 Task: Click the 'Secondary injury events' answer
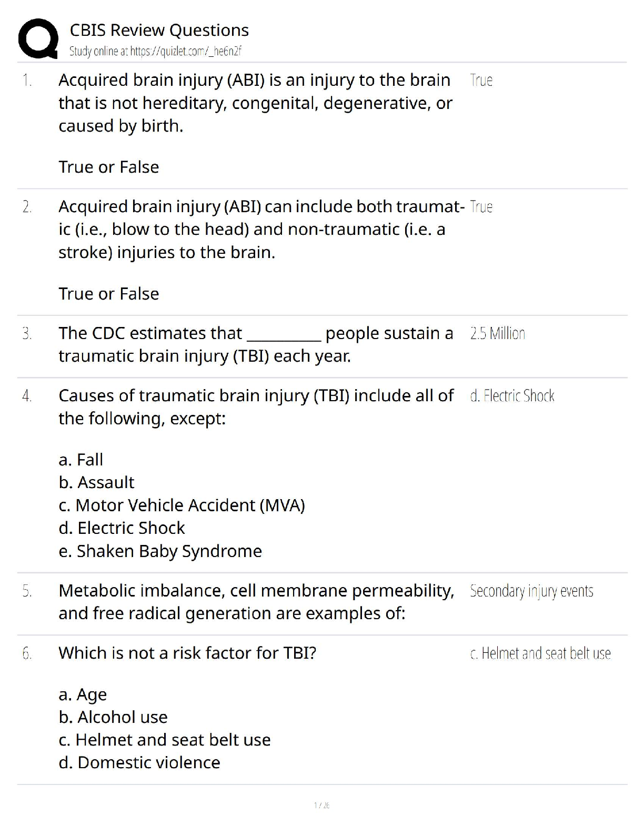tap(531, 591)
